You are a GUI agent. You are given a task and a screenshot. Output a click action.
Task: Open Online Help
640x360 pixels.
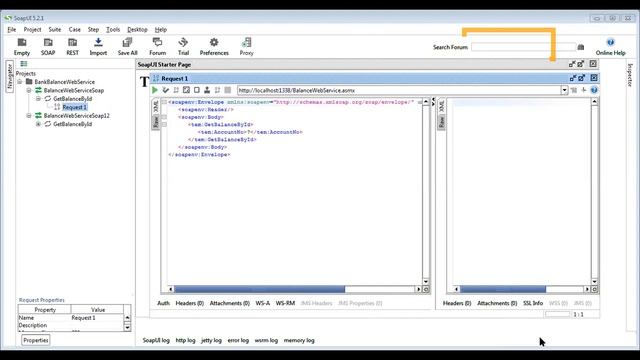coord(610,47)
